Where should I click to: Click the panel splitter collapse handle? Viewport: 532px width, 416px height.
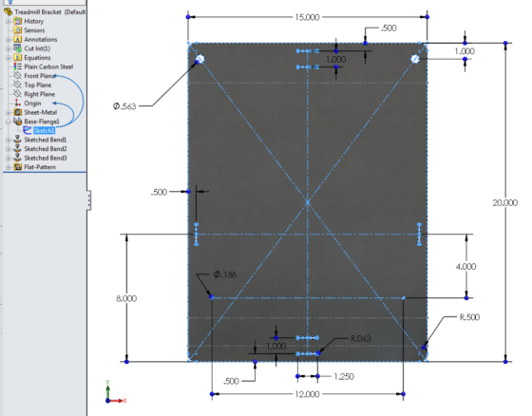89,200
